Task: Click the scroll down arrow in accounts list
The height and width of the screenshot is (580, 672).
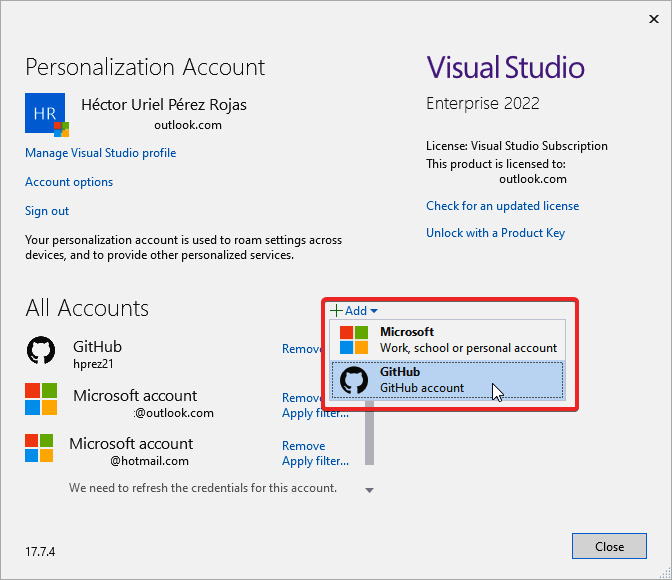Action: coord(369,490)
